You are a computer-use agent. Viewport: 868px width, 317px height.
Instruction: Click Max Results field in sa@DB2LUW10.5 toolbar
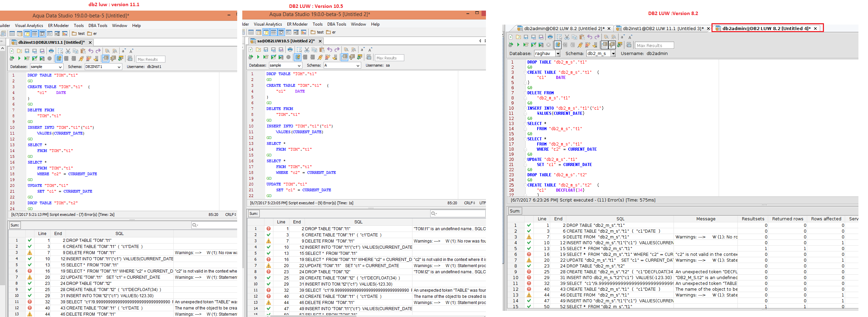390,58
